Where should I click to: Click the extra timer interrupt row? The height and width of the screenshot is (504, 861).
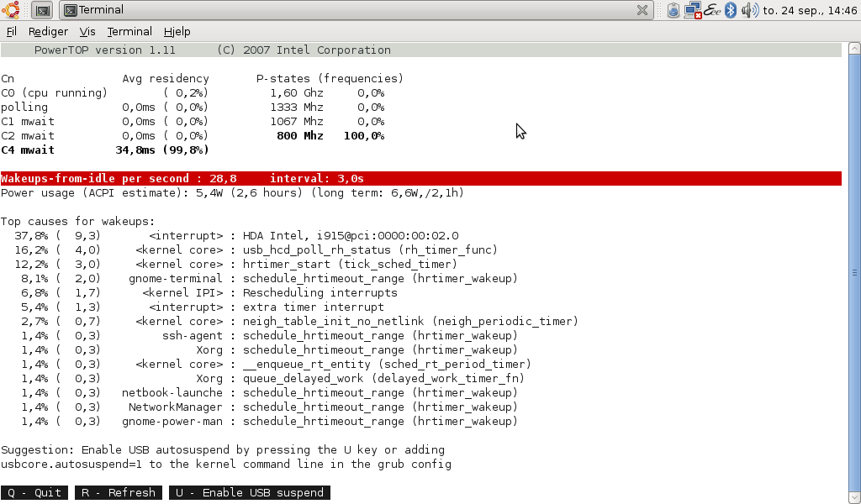click(x=203, y=307)
